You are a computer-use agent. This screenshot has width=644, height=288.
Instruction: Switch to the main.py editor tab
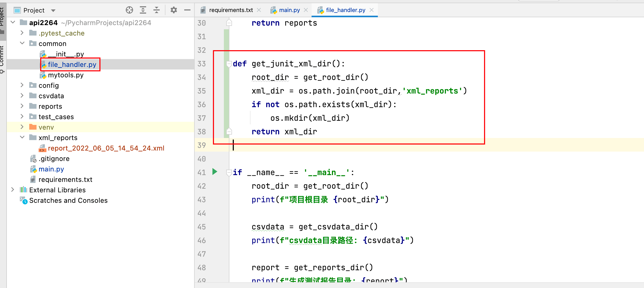(x=289, y=10)
